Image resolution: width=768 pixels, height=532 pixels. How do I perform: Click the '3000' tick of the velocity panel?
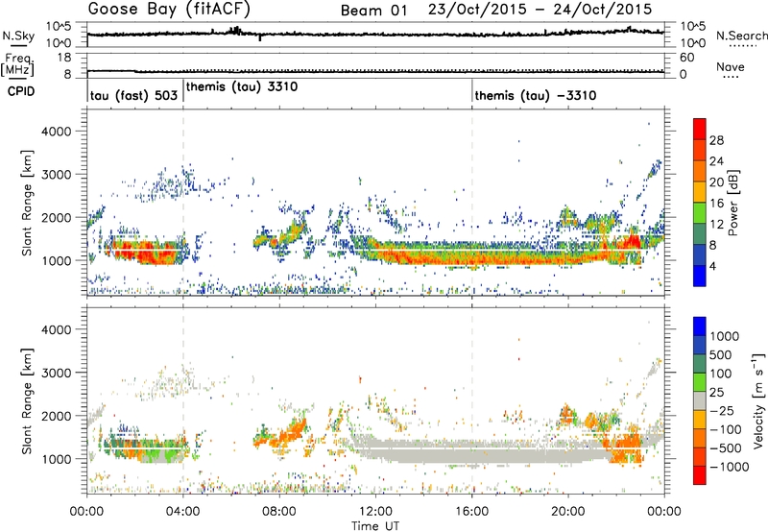click(x=56, y=373)
